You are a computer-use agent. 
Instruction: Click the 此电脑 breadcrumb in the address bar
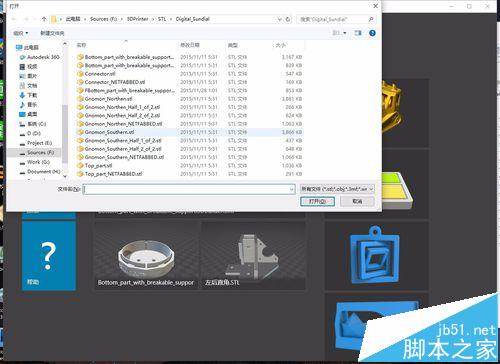(73, 19)
